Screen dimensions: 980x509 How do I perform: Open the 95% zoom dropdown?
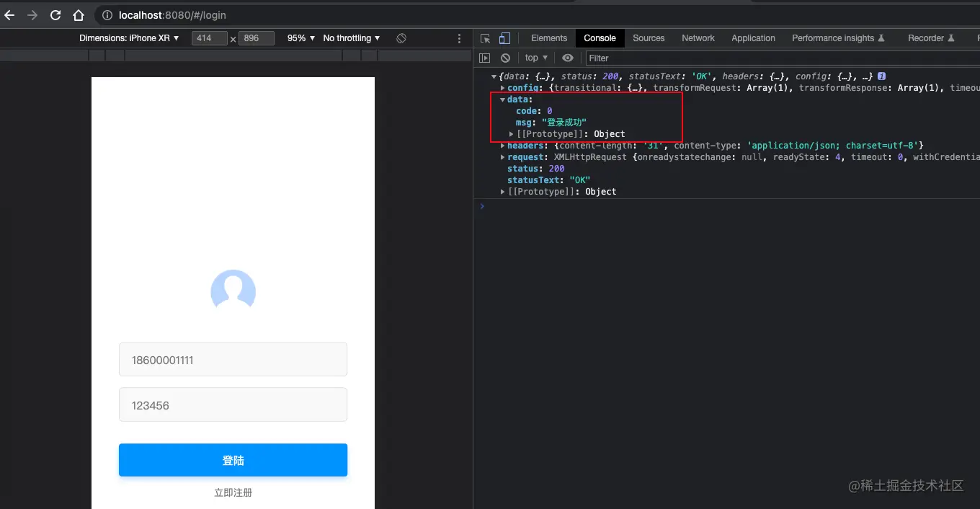pos(301,38)
